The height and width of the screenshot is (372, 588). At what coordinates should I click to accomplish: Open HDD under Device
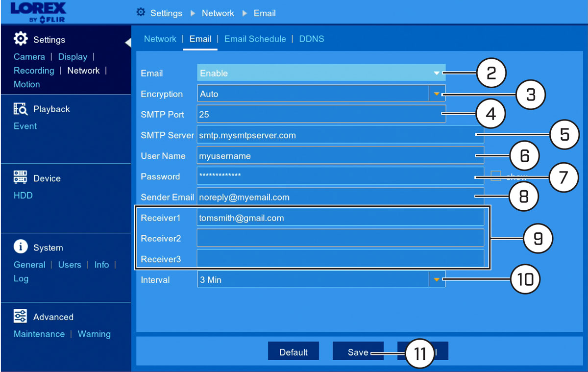23,196
